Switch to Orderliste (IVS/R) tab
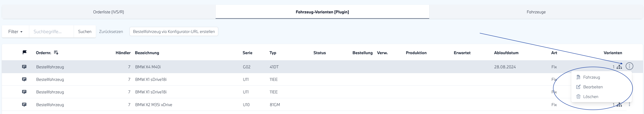Screen dimensions: 644x114 coord(108,12)
